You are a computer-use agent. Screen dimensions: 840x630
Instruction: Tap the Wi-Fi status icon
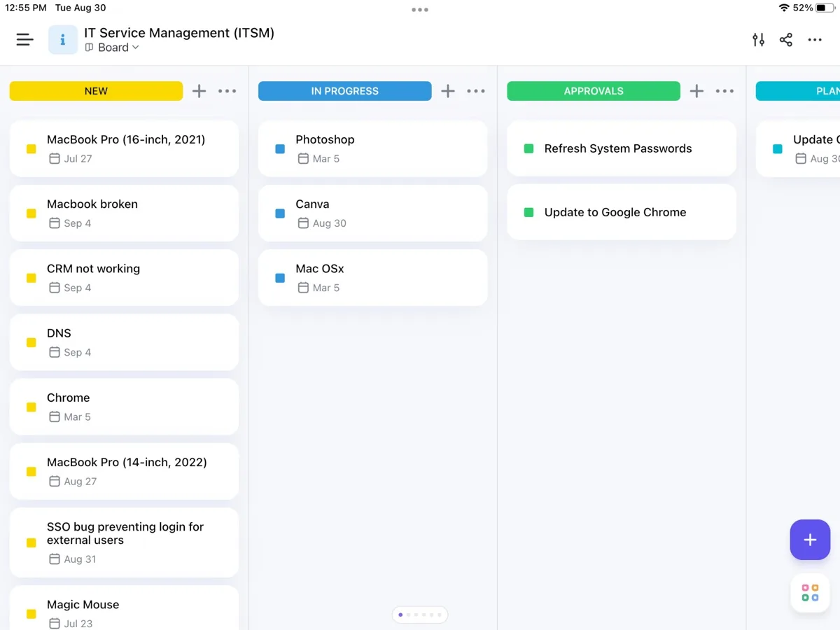[x=784, y=8]
